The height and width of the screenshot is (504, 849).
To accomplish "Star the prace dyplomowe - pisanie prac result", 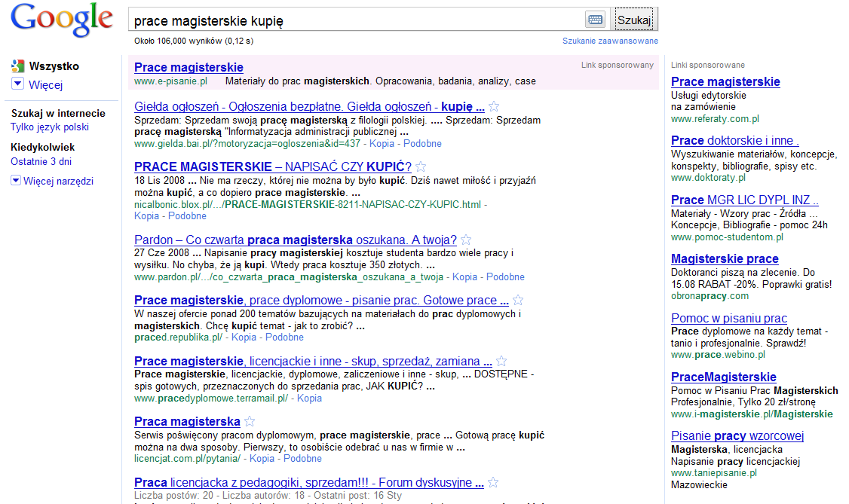I will (x=518, y=300).
